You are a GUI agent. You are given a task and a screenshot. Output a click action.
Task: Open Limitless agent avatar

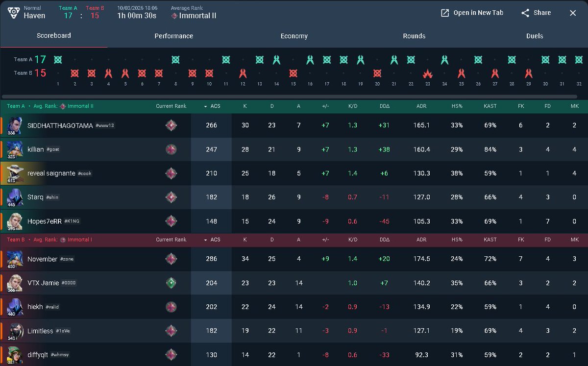[x=14, y=331]
